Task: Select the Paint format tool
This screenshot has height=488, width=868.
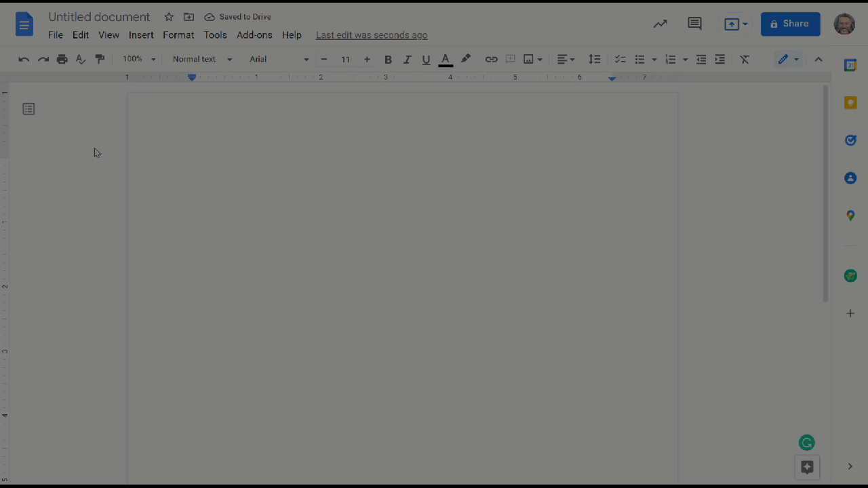Action: pyautogui.click(x=100, y=60)
